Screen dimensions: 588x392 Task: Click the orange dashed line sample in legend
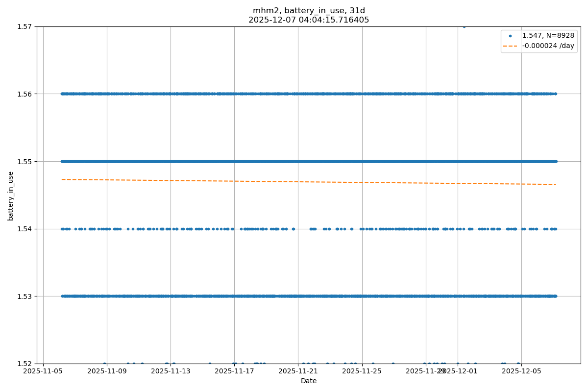pyautogui.click(x=510, y=46)
